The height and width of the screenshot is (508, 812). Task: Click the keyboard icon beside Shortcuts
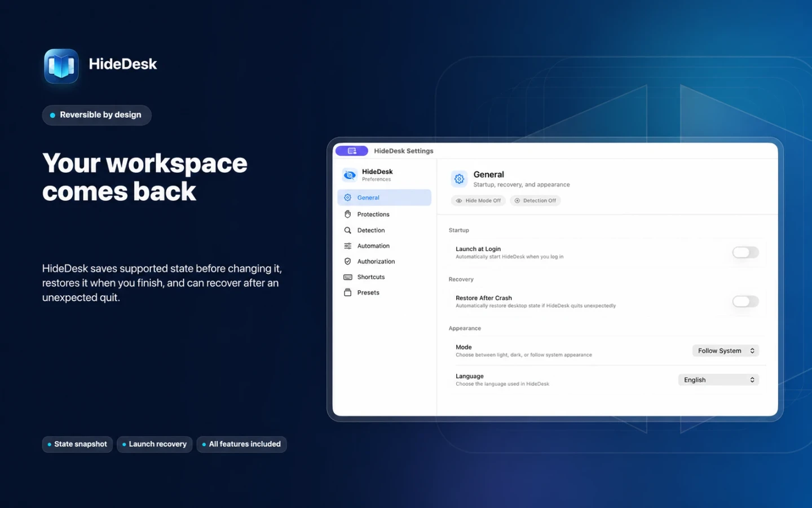pos(347,277)
